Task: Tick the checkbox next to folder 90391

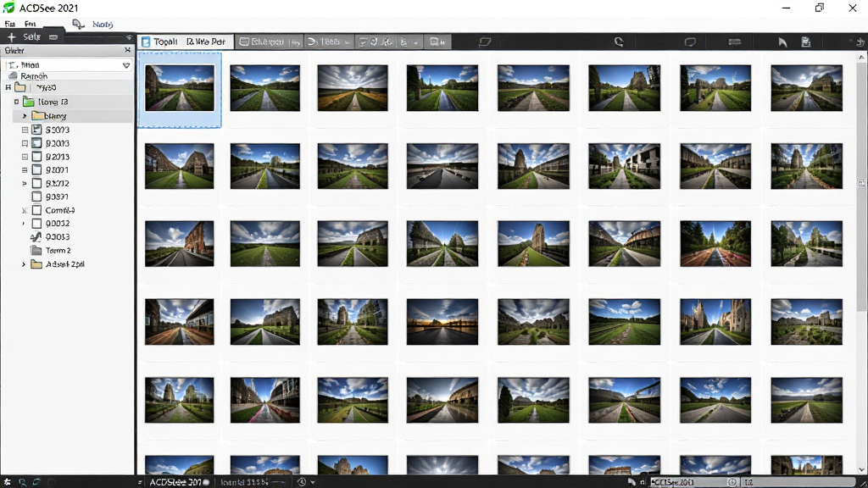Action: (x=36, y=197)
